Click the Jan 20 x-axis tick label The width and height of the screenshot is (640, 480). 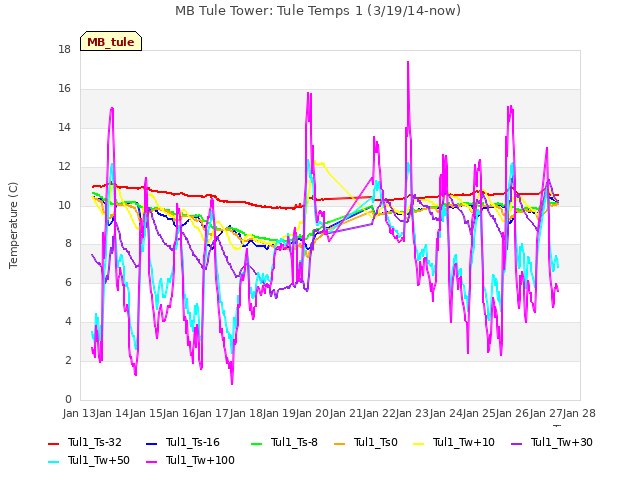[x=312, y=413]
